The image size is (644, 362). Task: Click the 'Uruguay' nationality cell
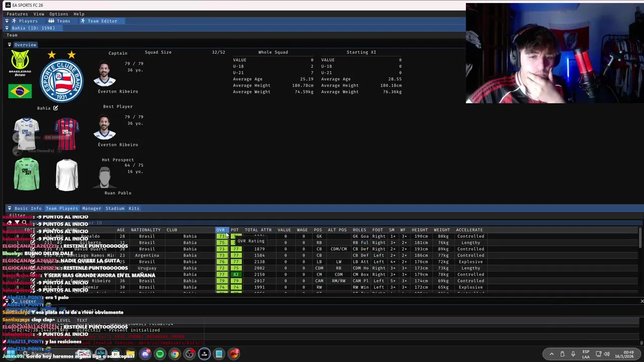tap(147, 268)
